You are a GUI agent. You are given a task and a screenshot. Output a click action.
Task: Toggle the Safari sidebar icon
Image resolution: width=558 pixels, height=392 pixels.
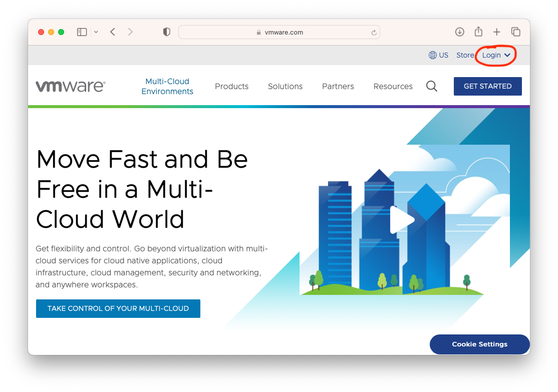click(x=81, y=32)
